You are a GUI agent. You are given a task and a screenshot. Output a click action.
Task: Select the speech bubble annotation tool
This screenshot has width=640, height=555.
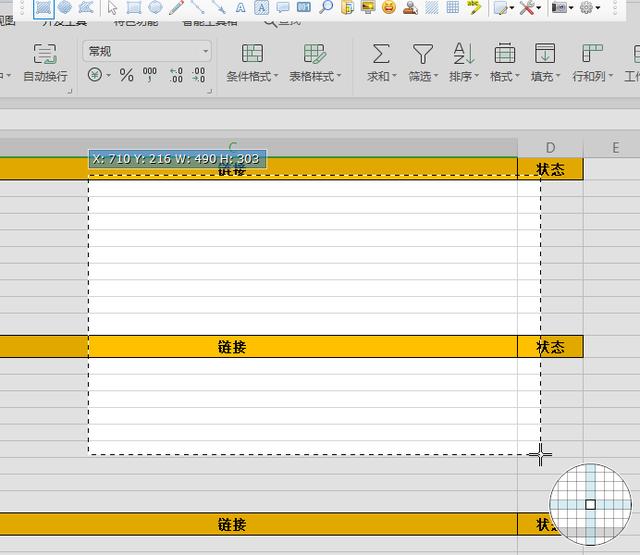[x=283, y=7]
